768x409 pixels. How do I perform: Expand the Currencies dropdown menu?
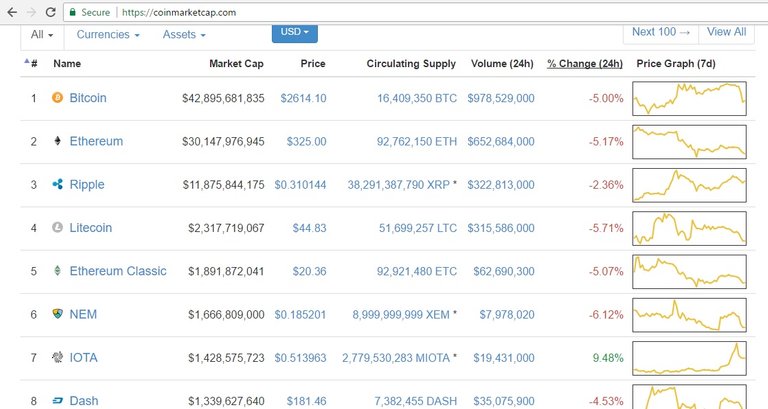coord(108,35)
